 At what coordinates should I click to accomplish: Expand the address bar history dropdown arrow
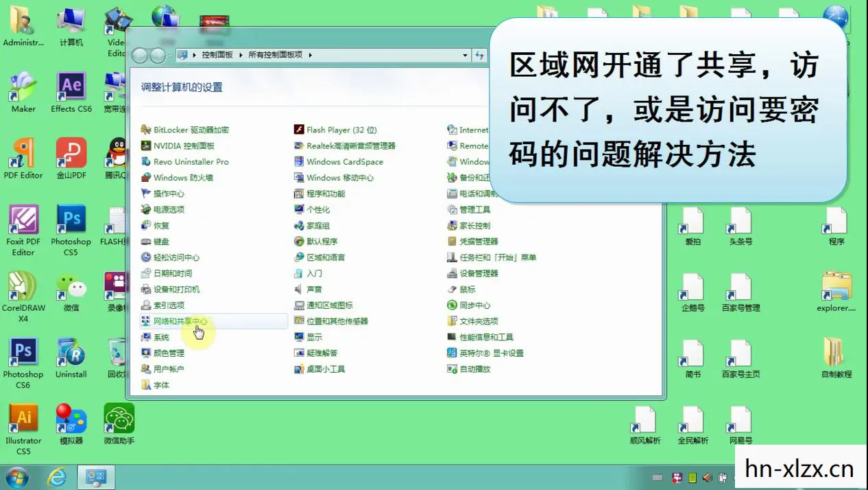coord(465,55)
